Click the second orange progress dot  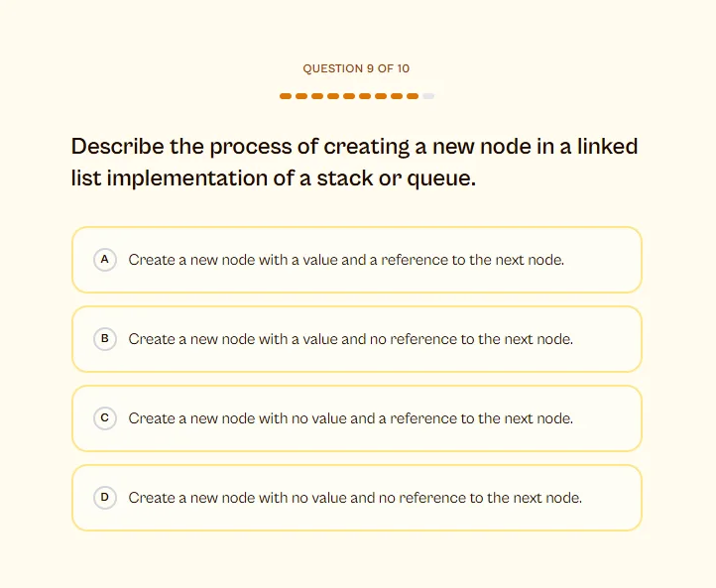tap(301, 96)
